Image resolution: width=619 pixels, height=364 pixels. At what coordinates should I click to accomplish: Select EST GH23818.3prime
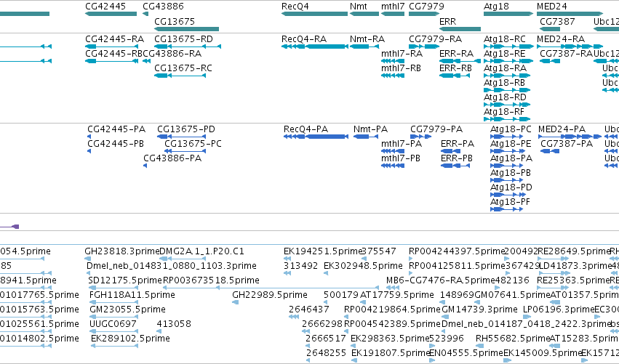(x=122, y=251)
